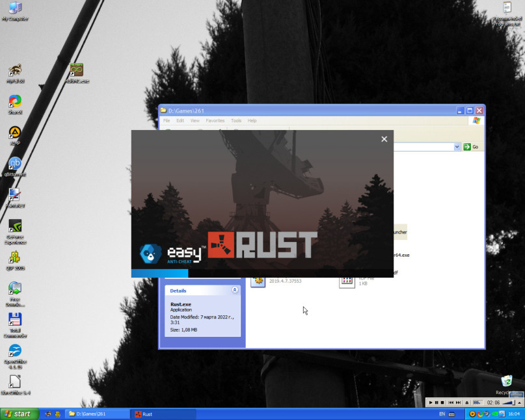
Task: Click the Details panel header
Action: 202,291
